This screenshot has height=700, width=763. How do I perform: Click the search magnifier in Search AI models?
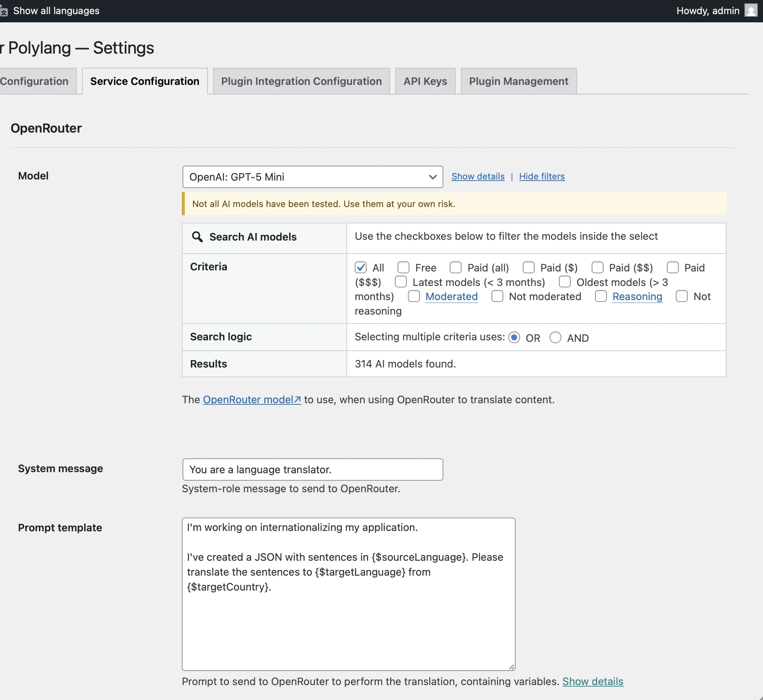(197, 237)
